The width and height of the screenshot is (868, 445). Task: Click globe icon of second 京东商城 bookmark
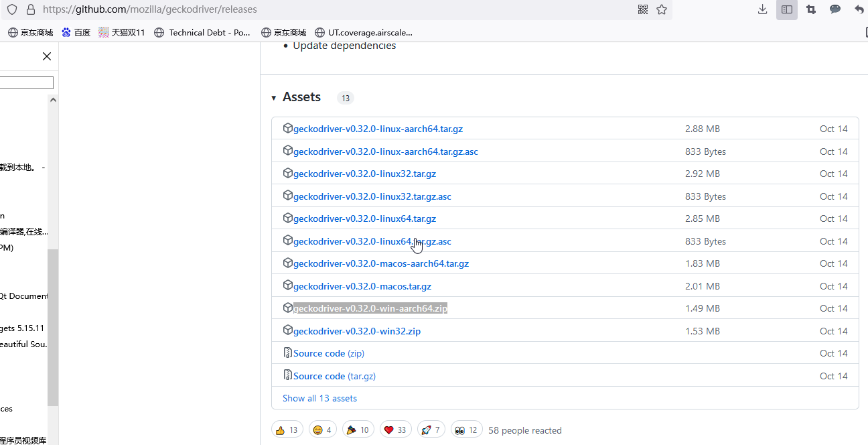point(266,32)
